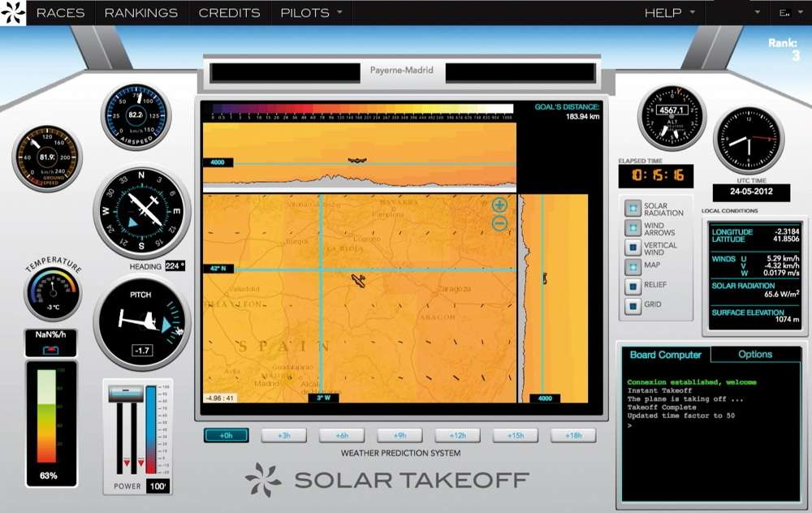Click the power throttle slider handle
812x513 pixels.
[x=126, y=393]
